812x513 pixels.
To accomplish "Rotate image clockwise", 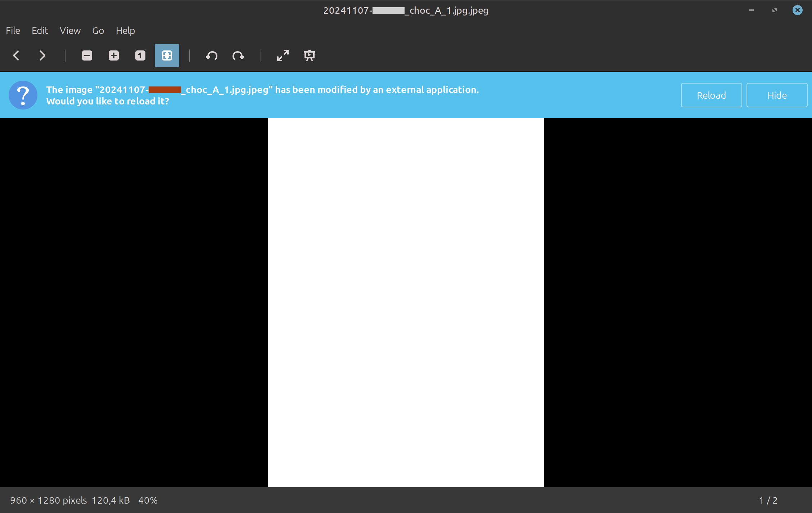I will (238, 55).
